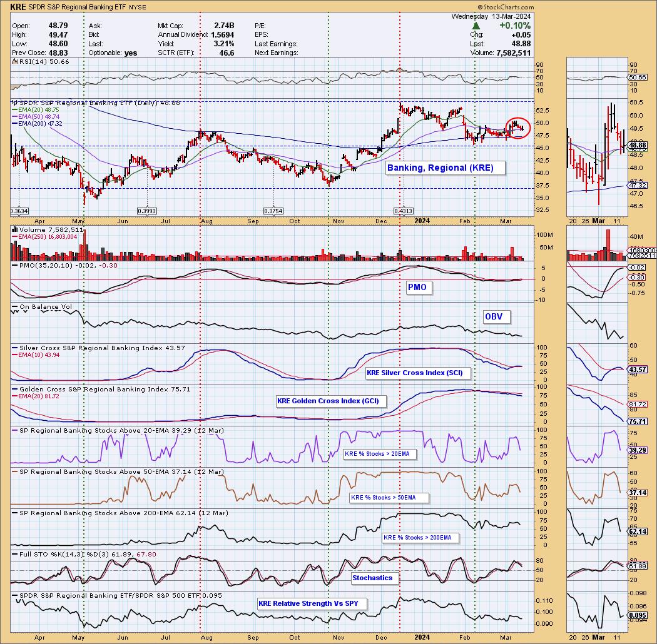657x644 pixels.
Task: Click the EMA(250) 16,803,004 volume legend
Action: (x=44, y=237)
